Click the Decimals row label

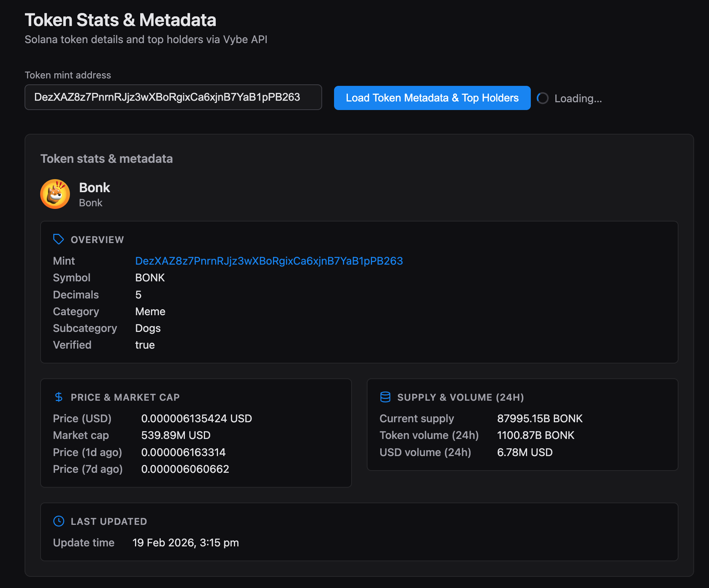tap(76, 295)
